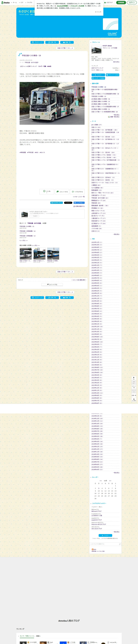Share via the X ポスト button
Image resolution: width=138 pixels, height=644 pixels.
point(68,203)
